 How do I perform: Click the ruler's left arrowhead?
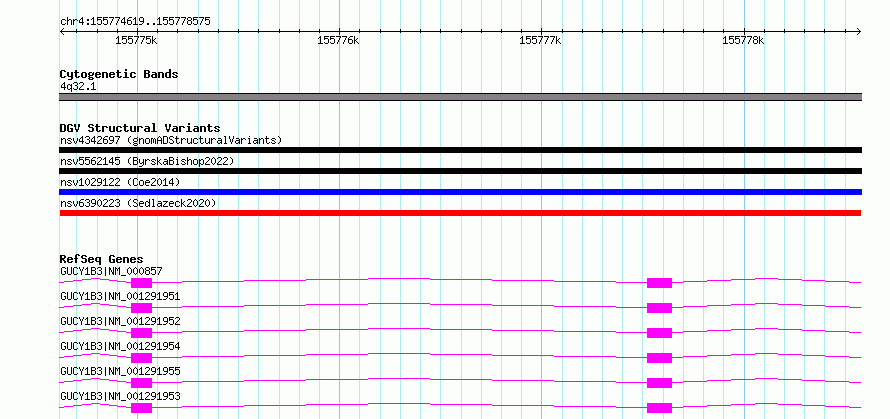[62, 31]
